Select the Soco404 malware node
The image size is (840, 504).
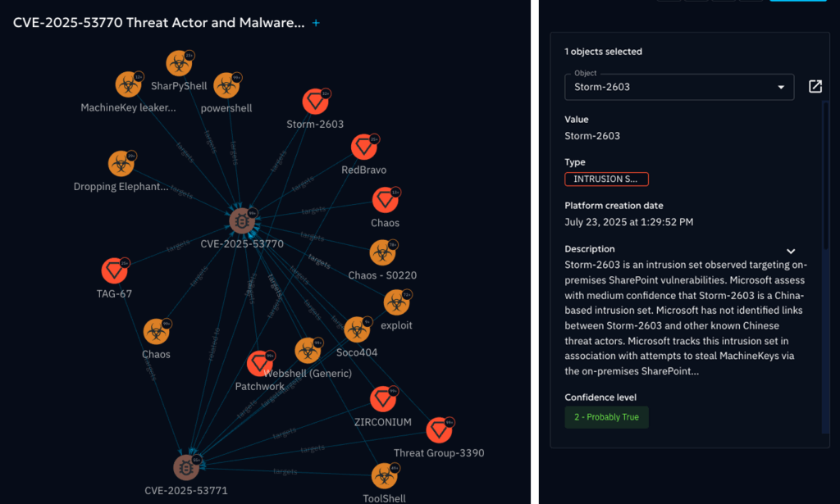[x=356, y=329]
